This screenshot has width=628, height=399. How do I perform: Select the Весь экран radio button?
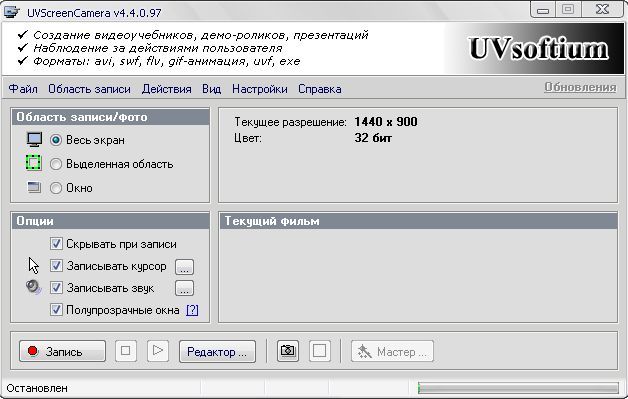click(x=56, y=140)
